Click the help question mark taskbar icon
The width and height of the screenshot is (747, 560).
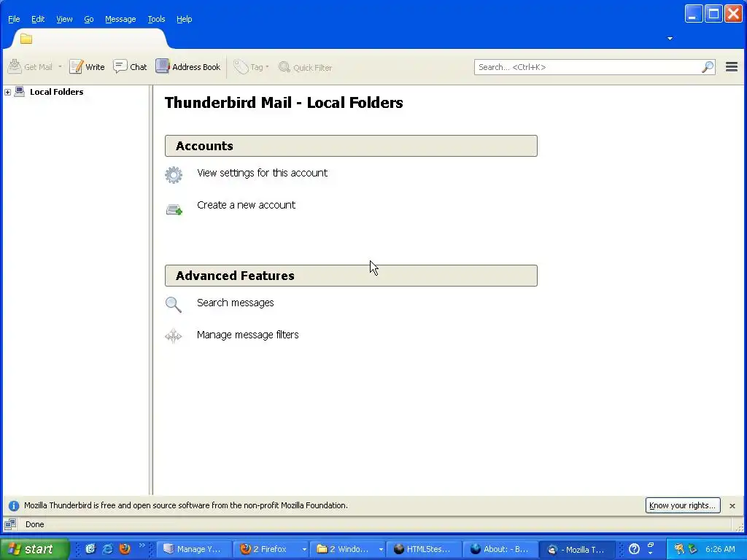(x=634, y=549)
